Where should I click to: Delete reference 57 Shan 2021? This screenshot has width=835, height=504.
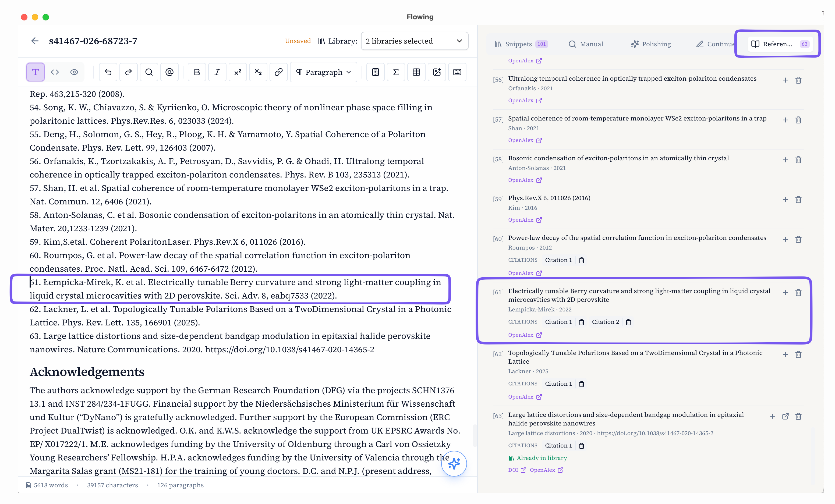[x=798, y=120]
